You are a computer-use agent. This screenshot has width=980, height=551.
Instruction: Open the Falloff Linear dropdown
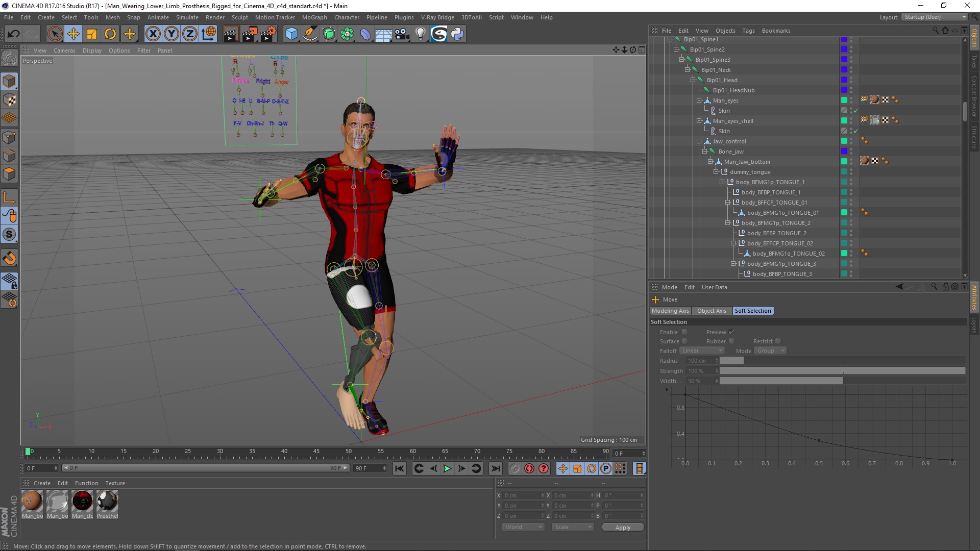(x=702, y=351)
